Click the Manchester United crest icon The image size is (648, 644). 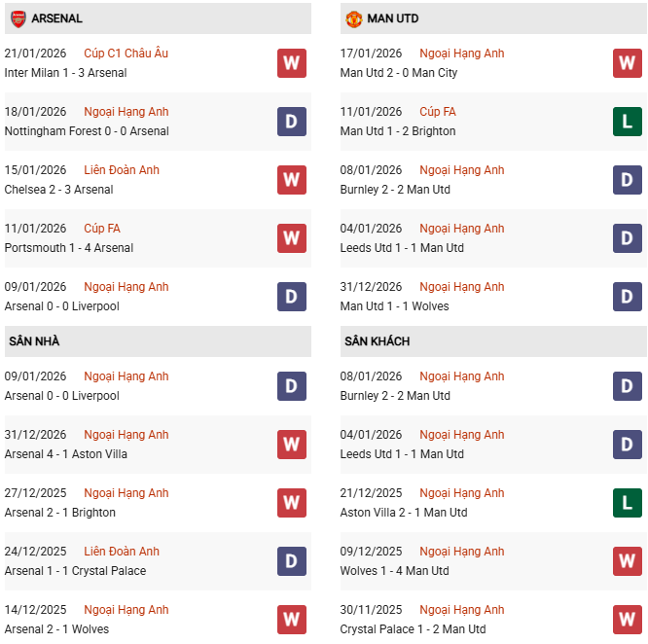[x=353, y=18]
